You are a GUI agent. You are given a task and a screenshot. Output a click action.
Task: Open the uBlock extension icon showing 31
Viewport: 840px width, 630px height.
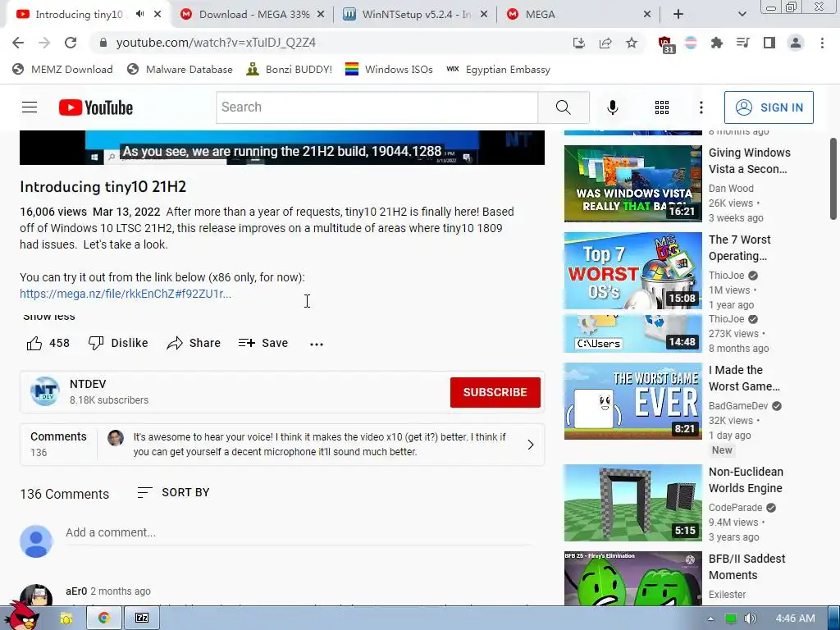click(x=665, y=44)
